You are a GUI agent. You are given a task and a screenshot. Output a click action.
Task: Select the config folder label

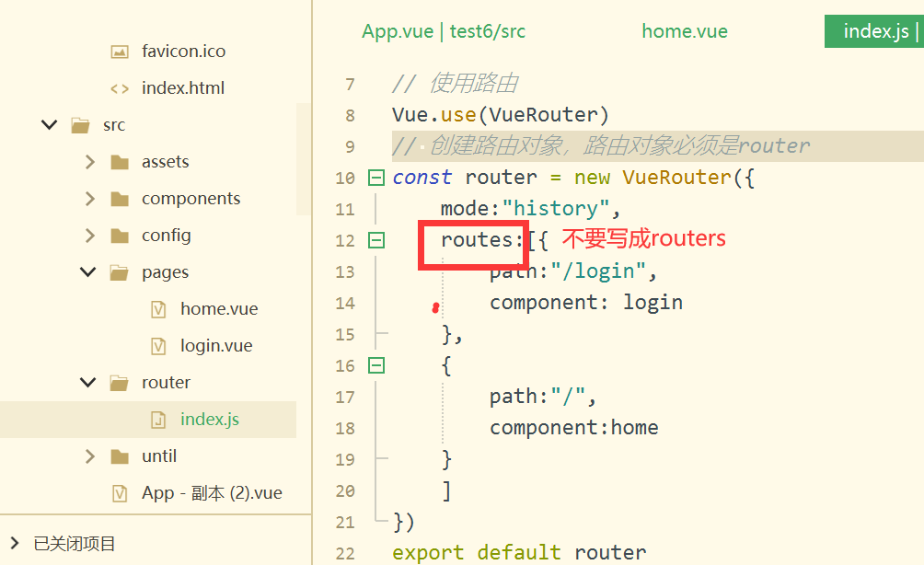pos(167,236)
